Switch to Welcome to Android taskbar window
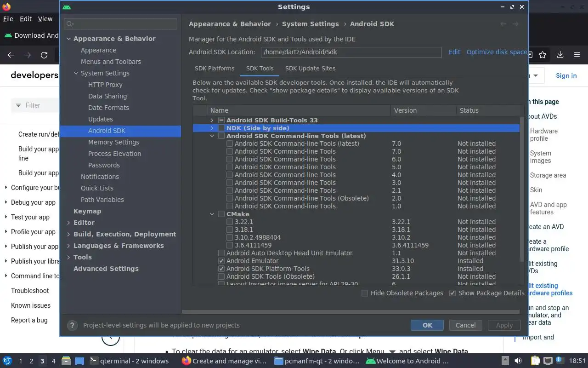 (x=407, y=361)
